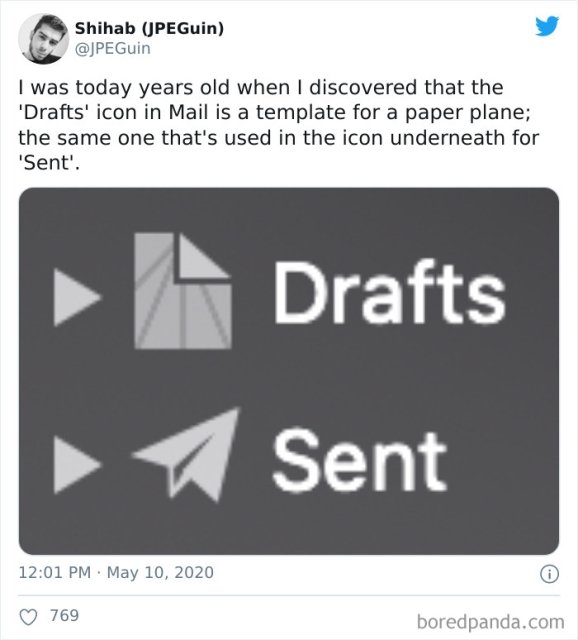Click the Drafts folded-paper template icon
The image size is (578, 640).
pyautogui.click(x=183, y=291)
